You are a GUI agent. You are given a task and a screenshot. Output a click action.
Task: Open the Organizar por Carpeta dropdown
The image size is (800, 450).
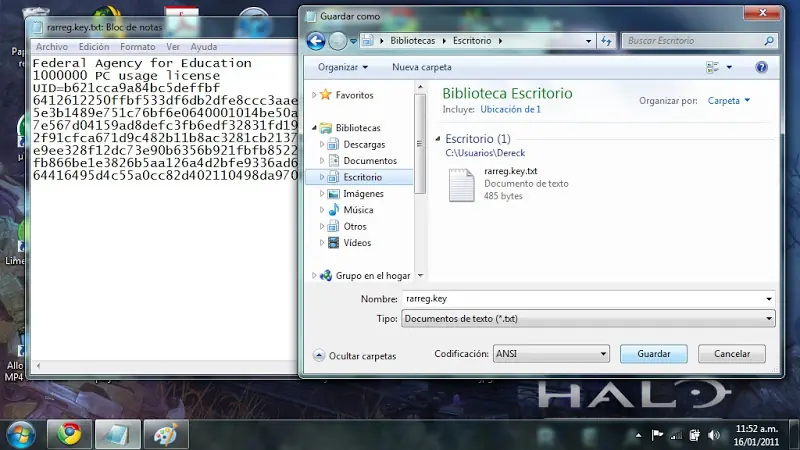(729, 101)
